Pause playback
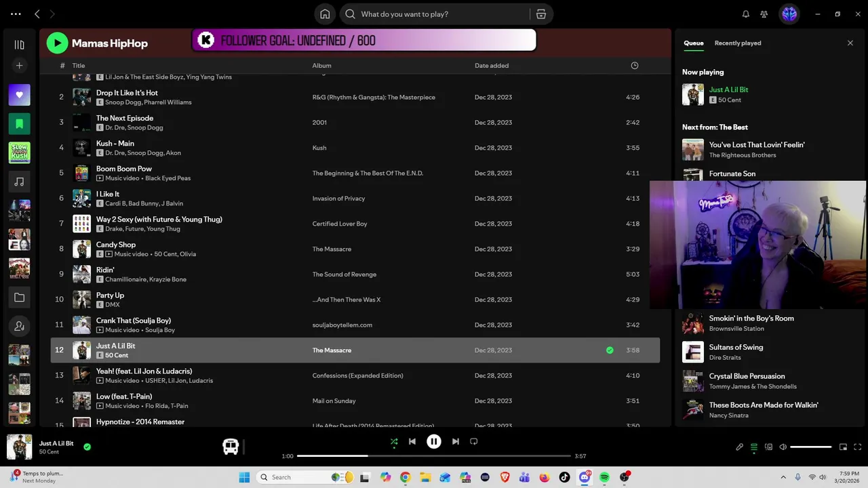The width and height of the screenshot is (868, 488). 434,441
